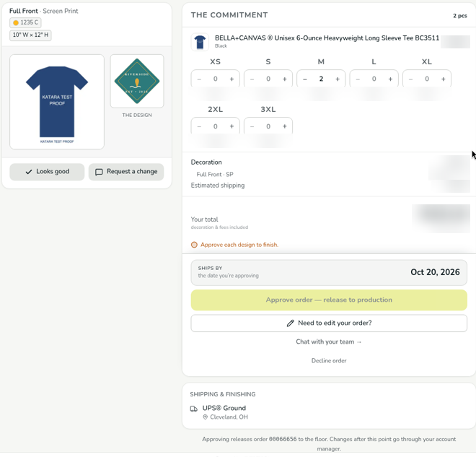Click the checkmark icon on Looks good

(x=29, y=172)
